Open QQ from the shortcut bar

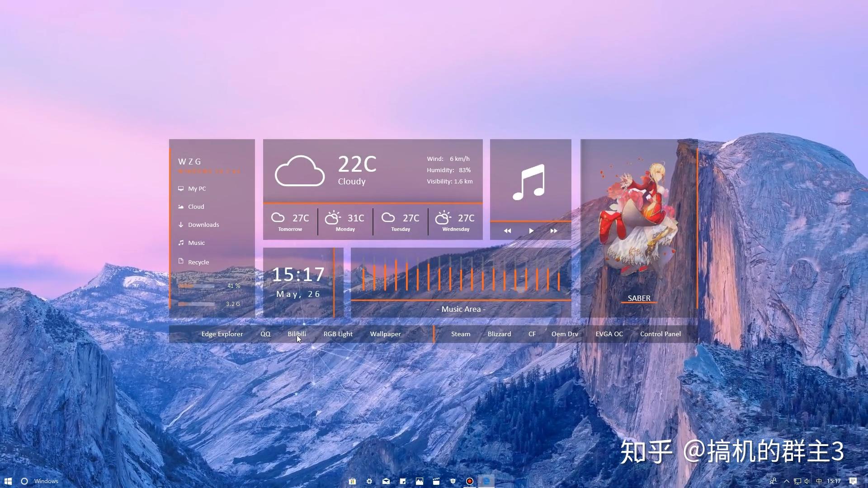(x=264, y=333)
